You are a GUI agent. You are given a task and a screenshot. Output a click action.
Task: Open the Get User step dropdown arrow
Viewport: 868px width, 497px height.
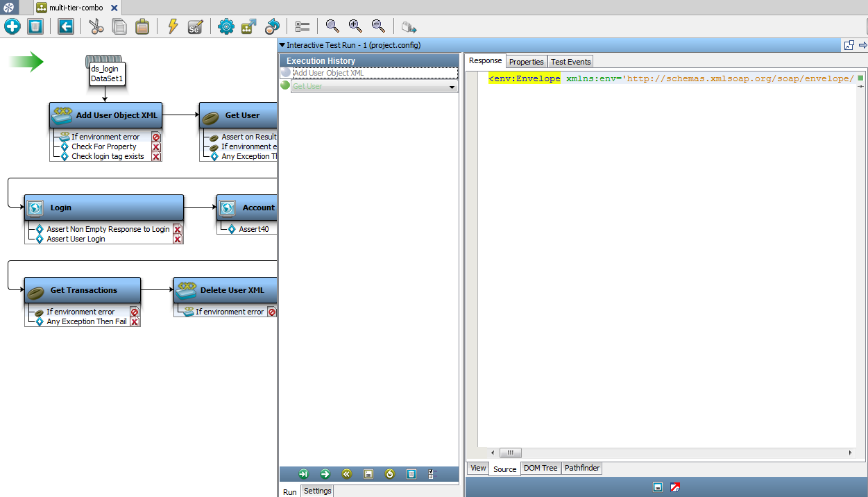pyautogui.click(x=452, y=87)
